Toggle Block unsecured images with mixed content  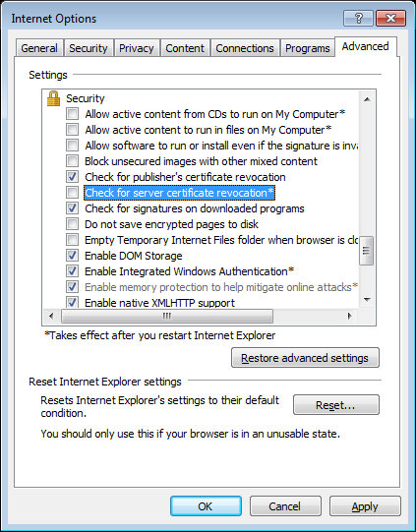coord(72,161)
